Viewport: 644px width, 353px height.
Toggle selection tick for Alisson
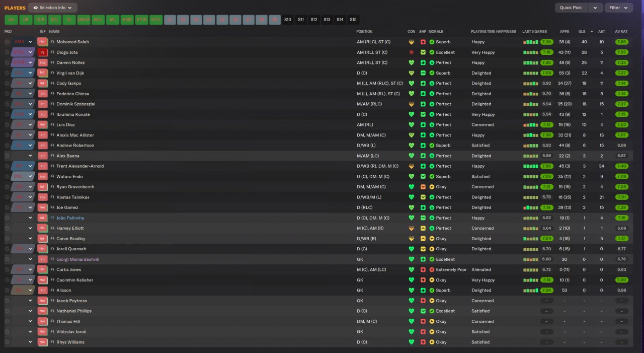(x=7, y=291)
